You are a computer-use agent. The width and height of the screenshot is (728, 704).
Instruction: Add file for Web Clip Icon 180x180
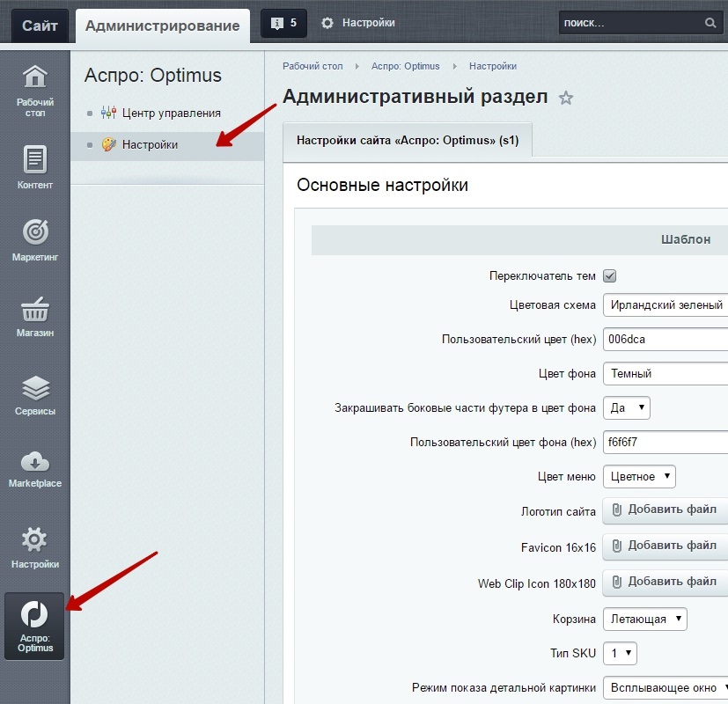click(x=665, y=583)
